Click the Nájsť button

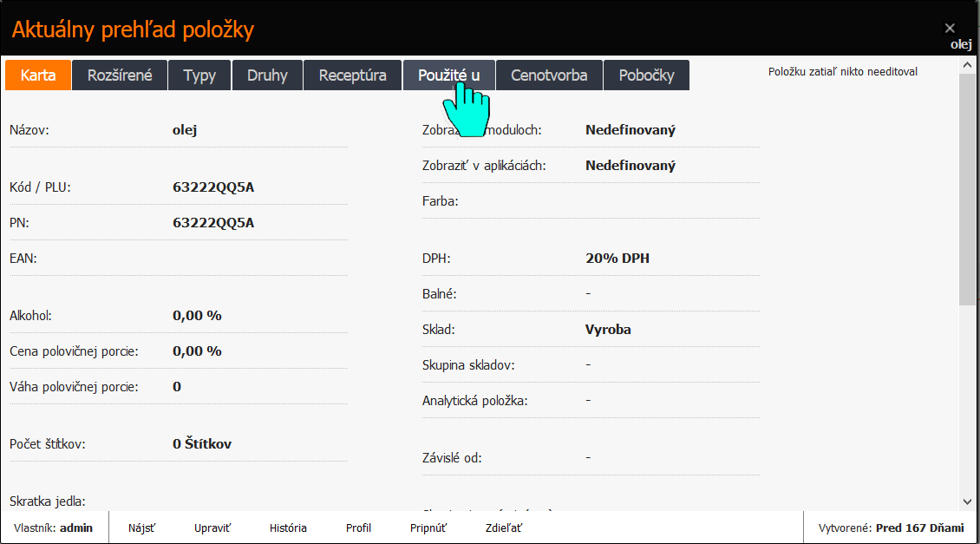142,528
